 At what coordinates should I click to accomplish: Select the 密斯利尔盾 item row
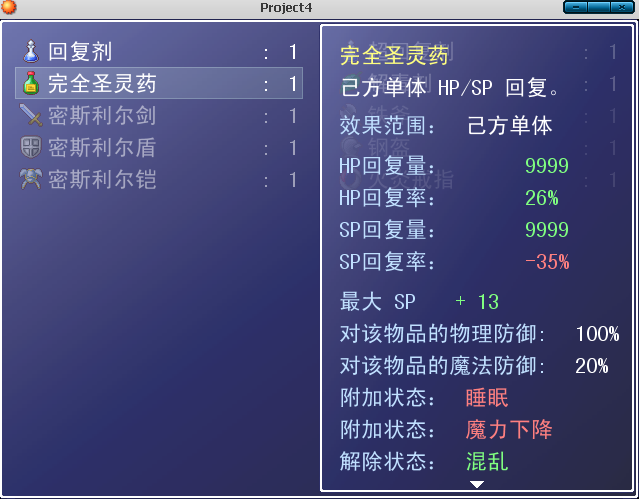(159, 147)
